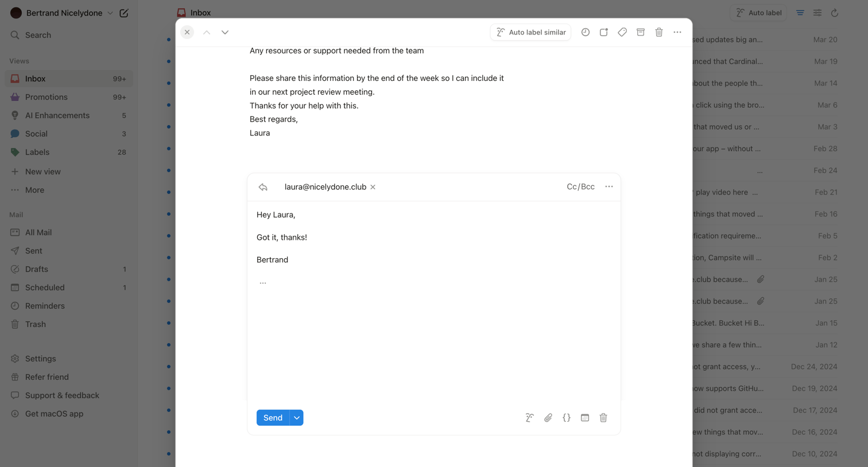This screenshot has height=467, width=868.
Task: Add a label with the tag icon
Action: point(622,32)
